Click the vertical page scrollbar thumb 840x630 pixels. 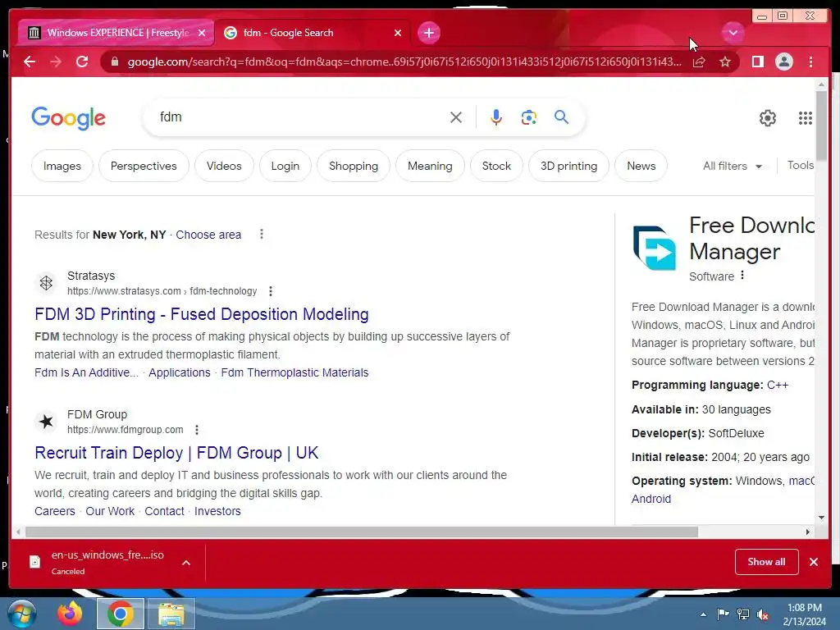tap(821, 125)
